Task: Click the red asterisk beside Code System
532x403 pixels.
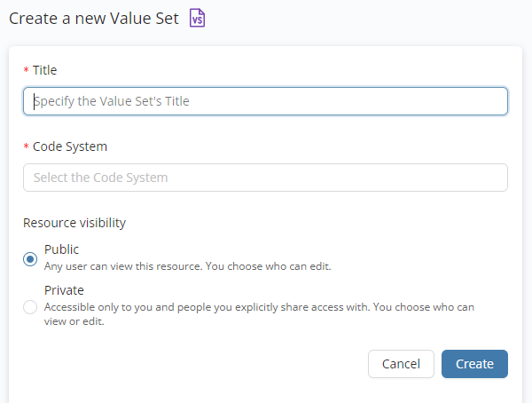Action: [x=27, y=147]
